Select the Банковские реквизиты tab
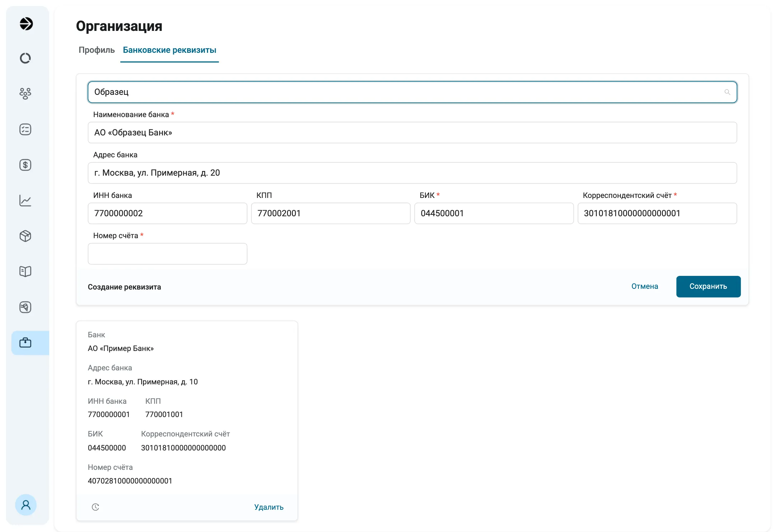Image resolution: width=776 pixels, height=532 pixels. (x=170, y=50)
